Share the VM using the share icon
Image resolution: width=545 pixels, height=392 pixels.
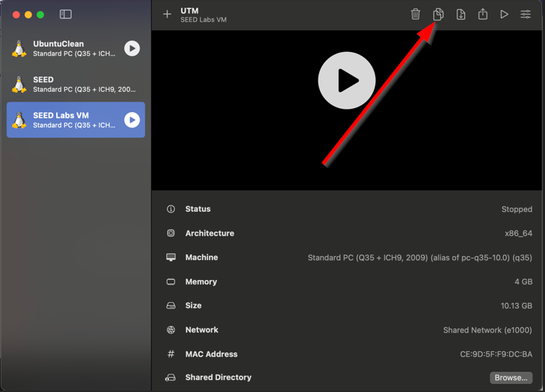(x=483, y=14)
